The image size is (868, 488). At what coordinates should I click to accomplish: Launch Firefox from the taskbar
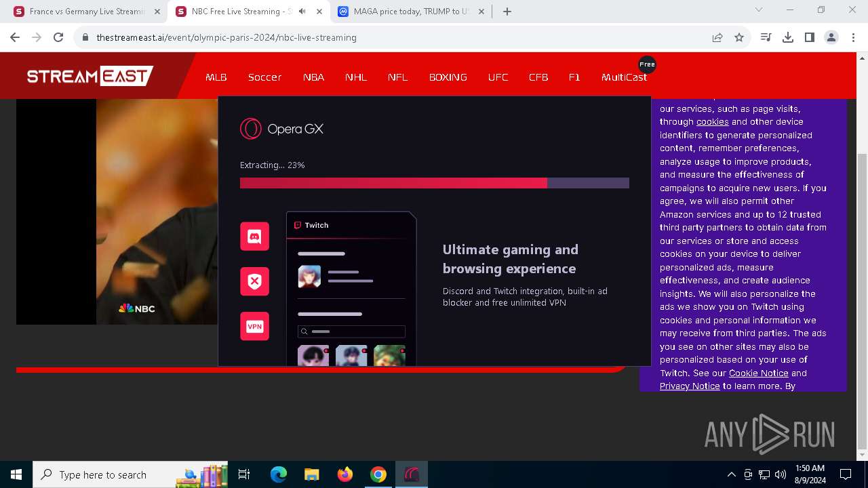pos(345,474)
